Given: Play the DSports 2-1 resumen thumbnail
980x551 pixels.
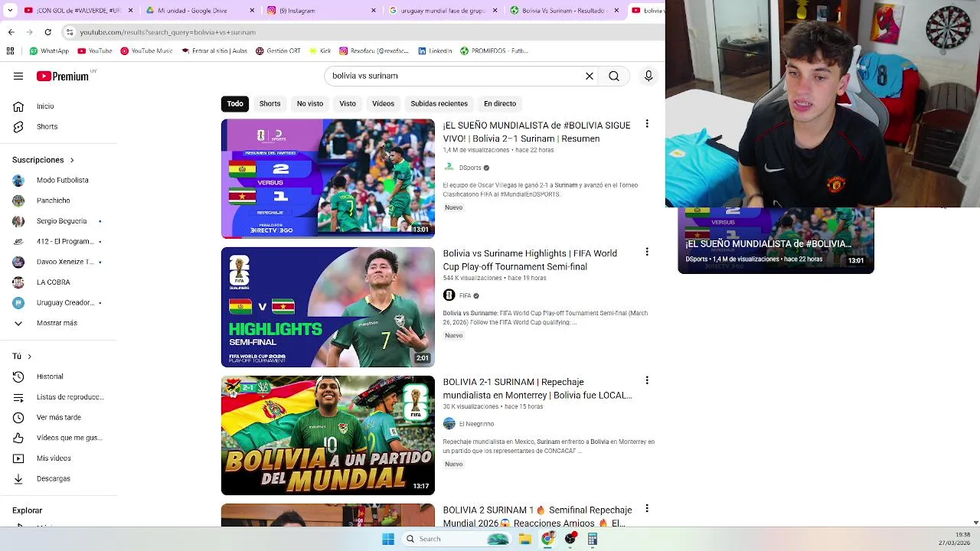Looking at the screenshot, I should click(x=328, y=178).
